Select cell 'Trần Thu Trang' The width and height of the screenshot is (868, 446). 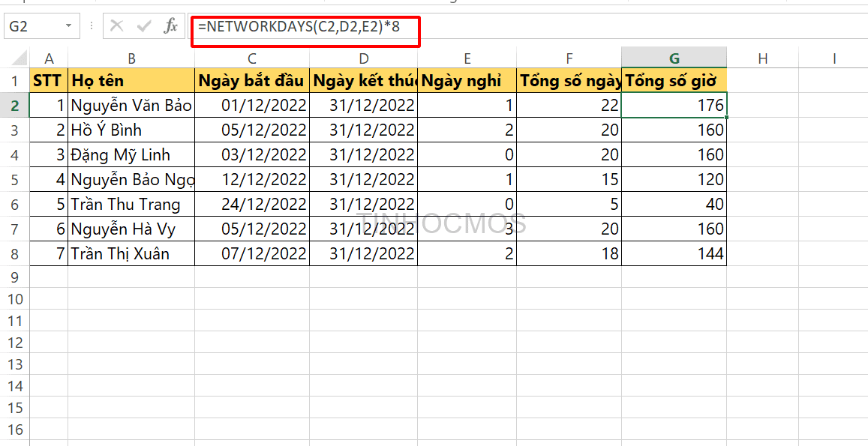pos(131,204)
